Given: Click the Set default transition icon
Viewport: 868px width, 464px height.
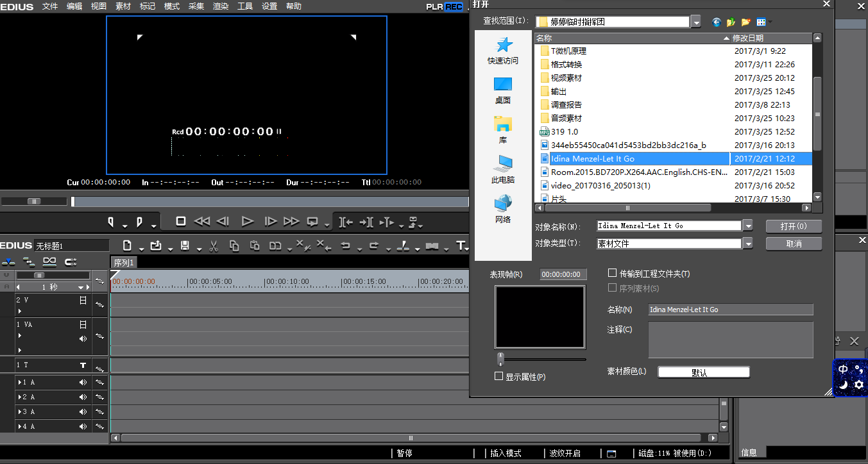Looking at the screenshot, I should [432, 245].
